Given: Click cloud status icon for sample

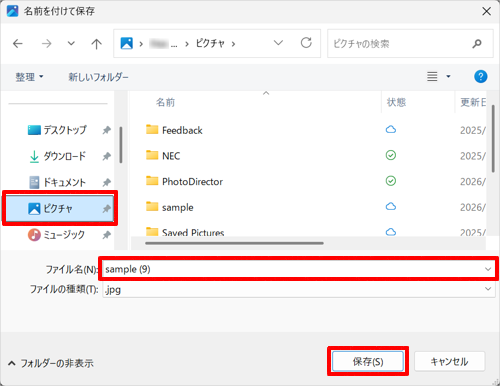Looking at the screenshot, I should coord(391,206).
